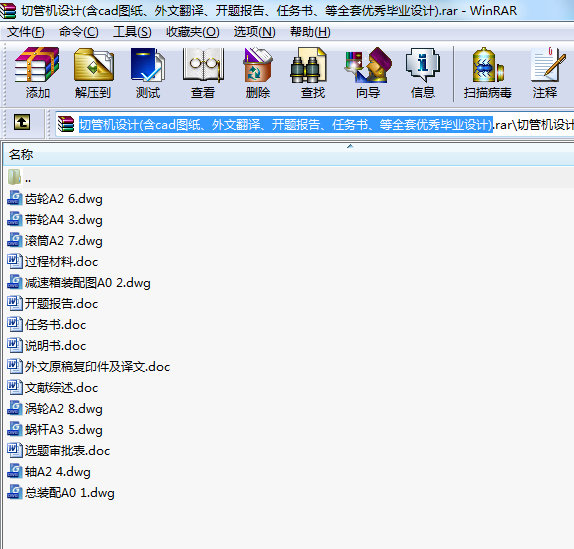The width and height of the screenshot is (574, 549).
Task: Open the Favorites (收藏夹) menu
Action: [193, 32]
